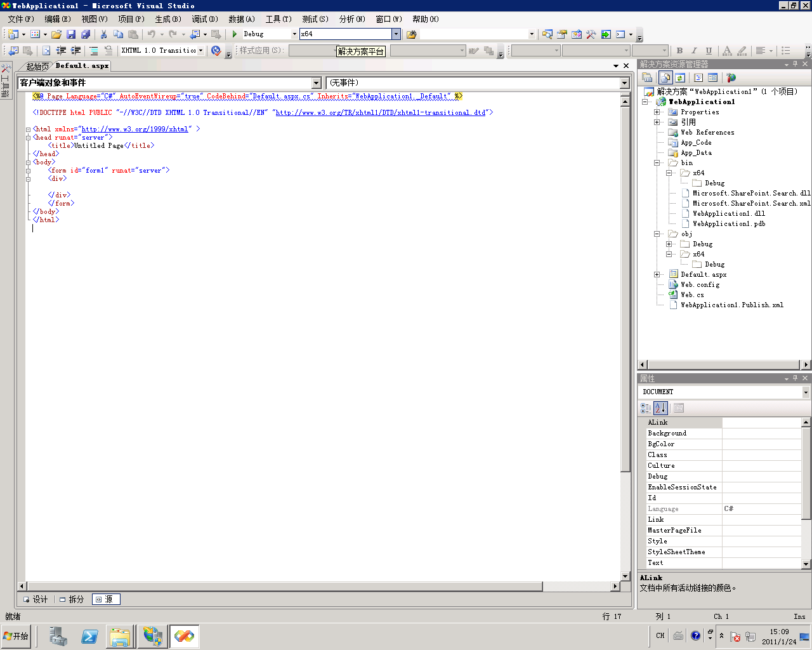The image size is (812, 650).
Task: Toggle Underline formatting button
Action: pyautogui.click(x=709, y=51)
